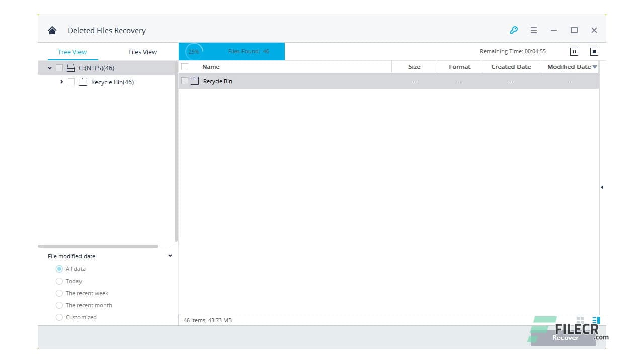Click the Recycle Bin folder icon in the file list
This screenshot has width=644, height=362.
(195, 81)
